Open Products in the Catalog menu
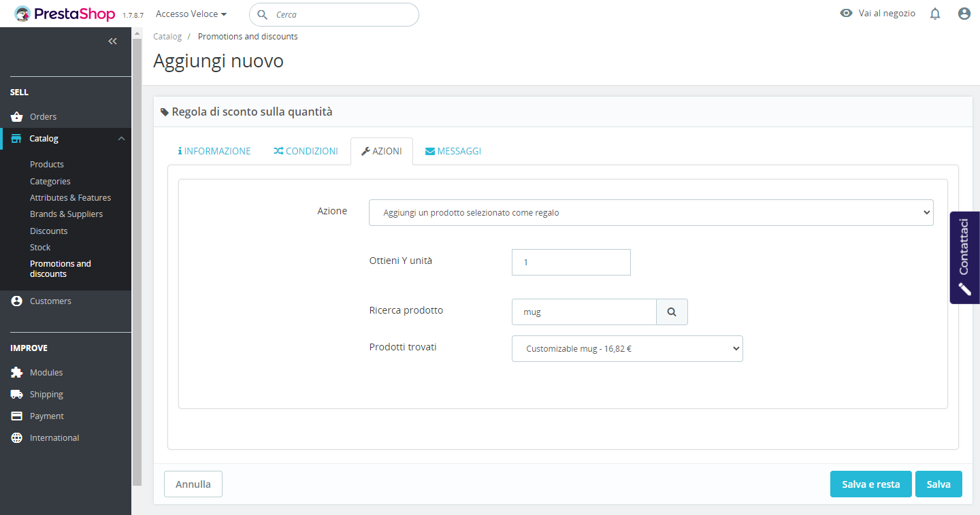Screen dimensions: 980x515 (x=47, y=165)
